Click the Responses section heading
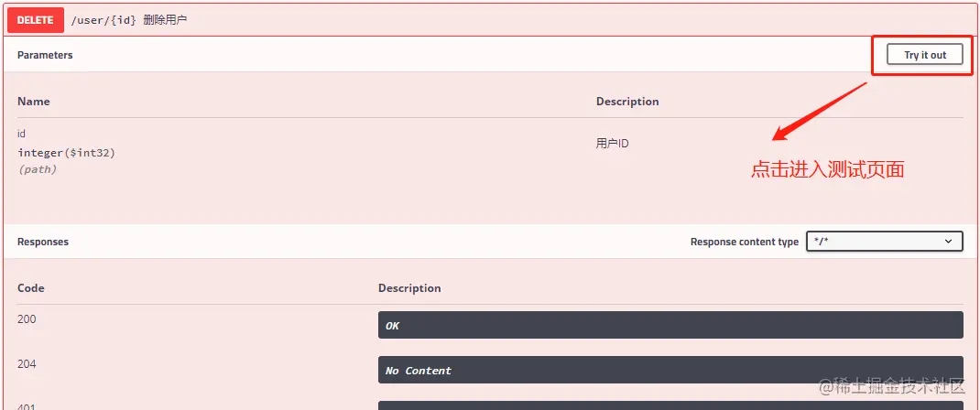Screen dimensions: 980x410 point(43,242)
